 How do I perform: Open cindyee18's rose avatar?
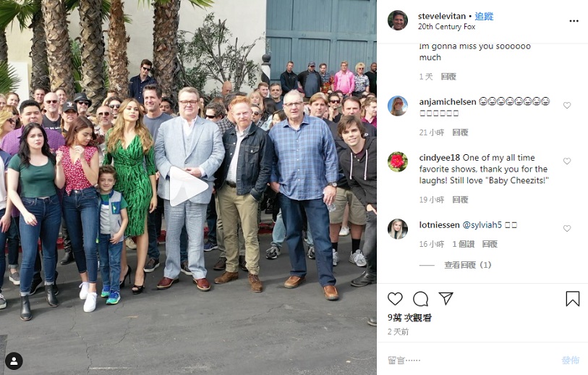tap(398, 161)
